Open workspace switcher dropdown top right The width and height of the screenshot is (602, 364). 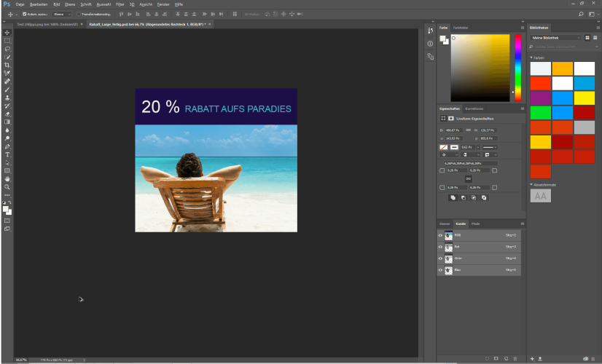coord(593,14)
